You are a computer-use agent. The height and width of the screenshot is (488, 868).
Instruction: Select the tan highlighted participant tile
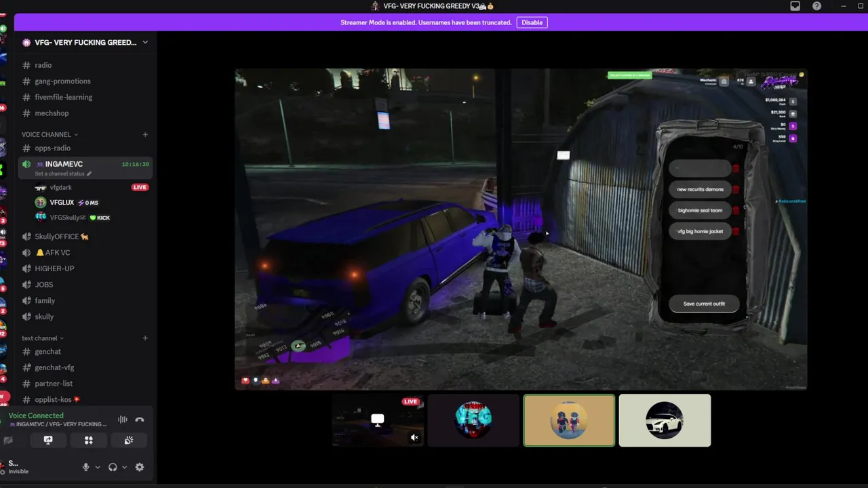(x=569, y=420)
